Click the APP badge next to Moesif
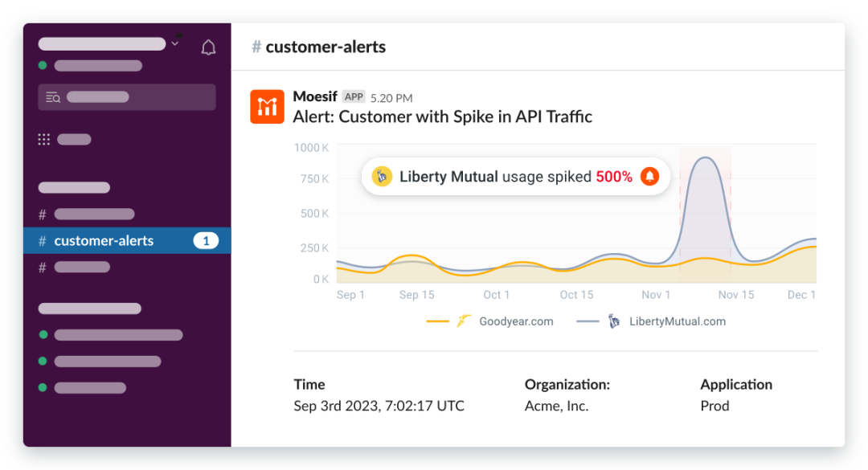868x470 pixels. point(354,97)
